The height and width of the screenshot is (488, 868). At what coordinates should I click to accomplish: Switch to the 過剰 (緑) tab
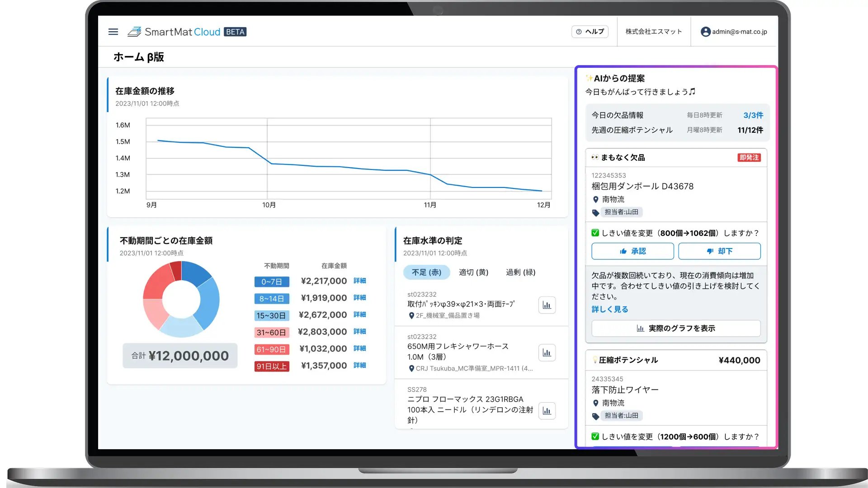520,272
